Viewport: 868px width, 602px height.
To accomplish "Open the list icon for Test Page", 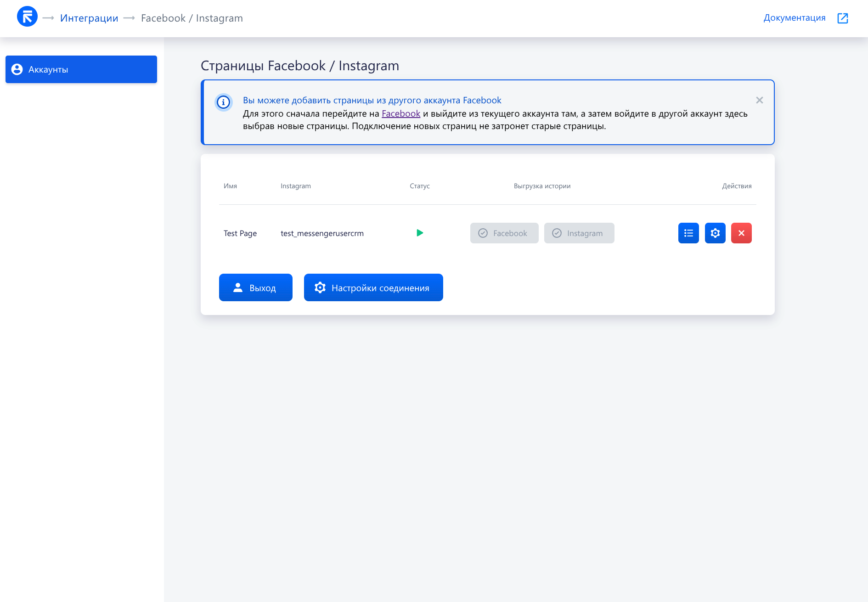I will (688, 233).
